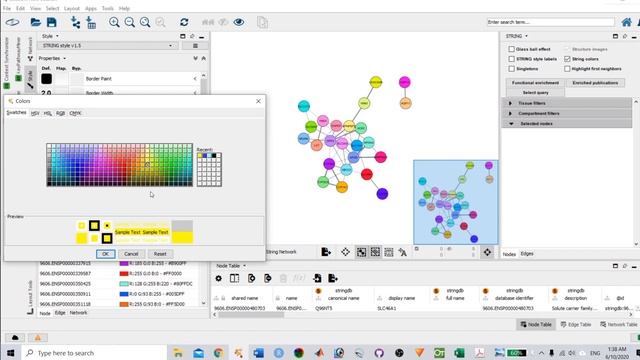Click Windows Start button
Viewport: 640px width, 360px height.
(10, 353)
